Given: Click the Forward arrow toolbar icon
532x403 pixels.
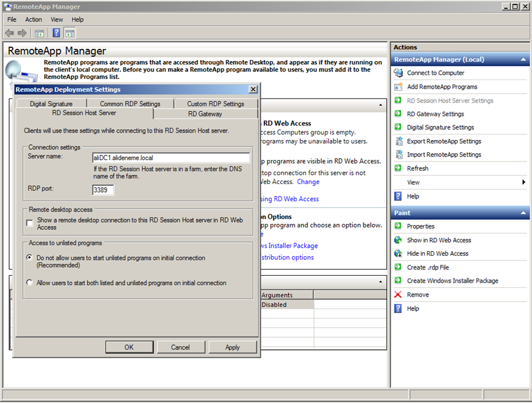Looking at the screenshot, I should click(22, 33).
